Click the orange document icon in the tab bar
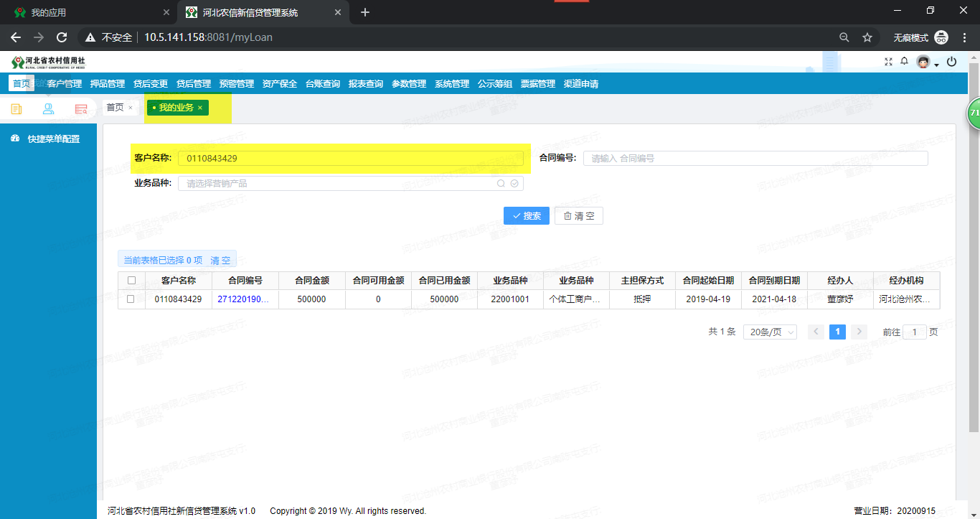Image resolution: width=980 pixels, height=519 pixels. [x=16, y=108]
